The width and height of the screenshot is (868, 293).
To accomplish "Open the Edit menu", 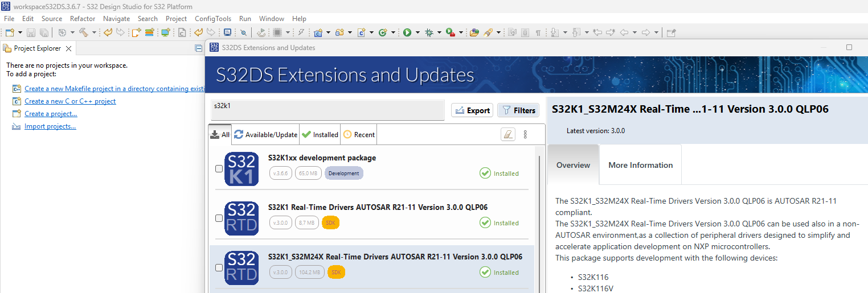I will pos(28,19).
